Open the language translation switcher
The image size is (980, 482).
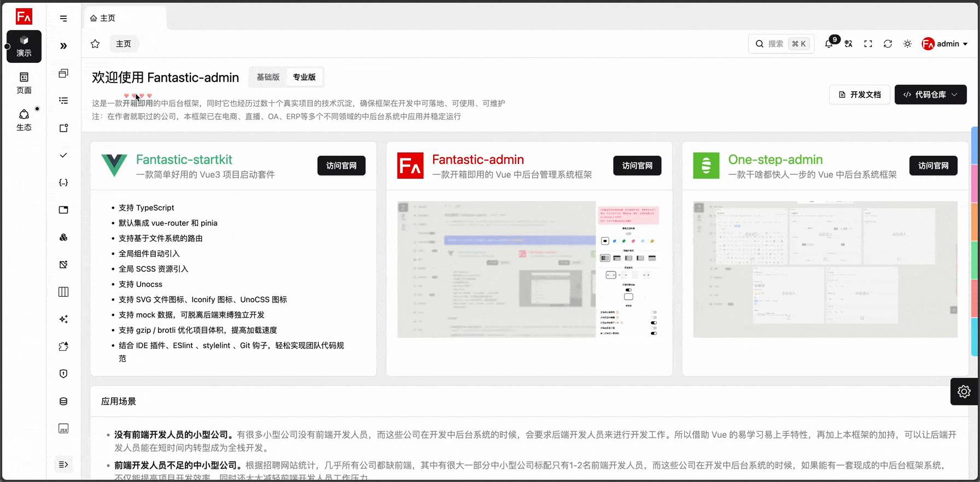[848, 44]
